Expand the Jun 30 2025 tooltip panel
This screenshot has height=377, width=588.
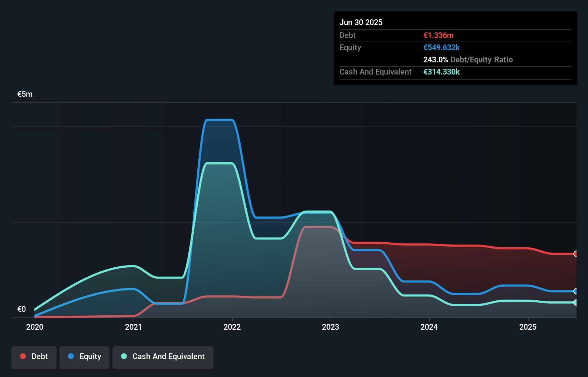coord(361,22)
